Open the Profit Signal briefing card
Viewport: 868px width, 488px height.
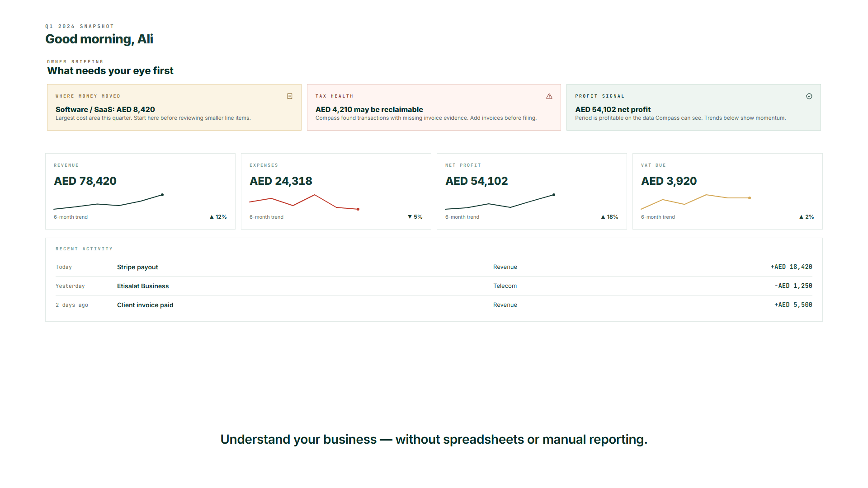(693, 108)
